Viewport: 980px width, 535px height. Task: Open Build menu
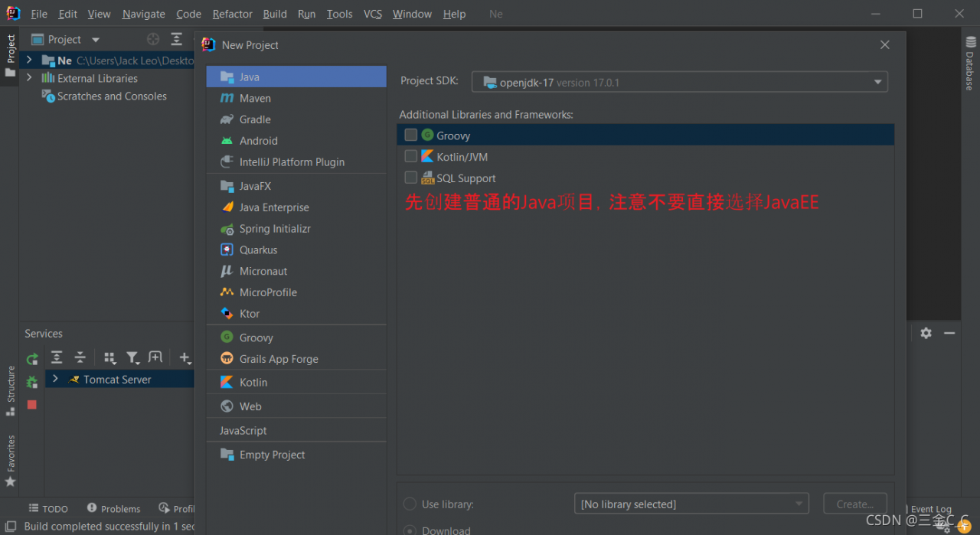click(275, 14)
